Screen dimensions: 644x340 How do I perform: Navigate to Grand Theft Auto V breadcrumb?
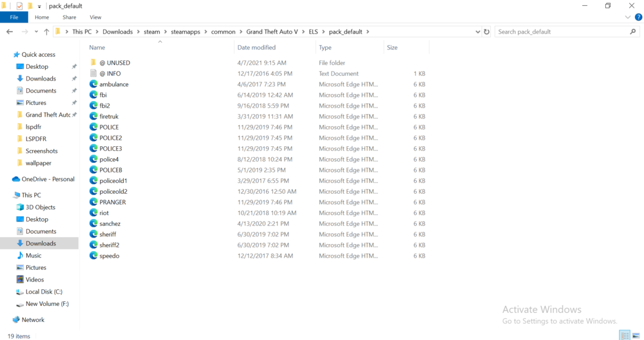(x=272, y=32)
